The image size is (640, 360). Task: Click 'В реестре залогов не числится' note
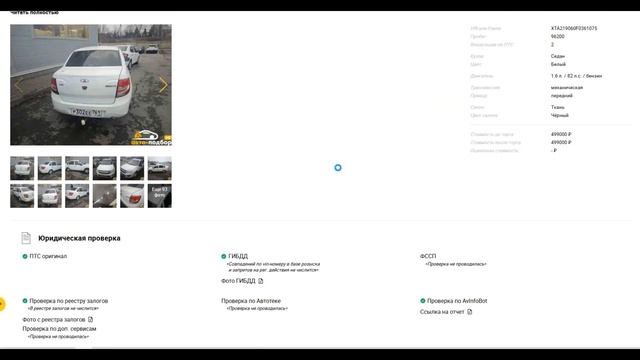(63, 309)
